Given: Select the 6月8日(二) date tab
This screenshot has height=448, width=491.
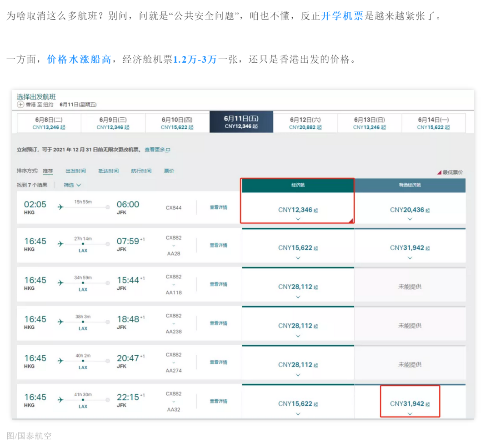Looking at the screenshot, I should click(x=49, y=123).
